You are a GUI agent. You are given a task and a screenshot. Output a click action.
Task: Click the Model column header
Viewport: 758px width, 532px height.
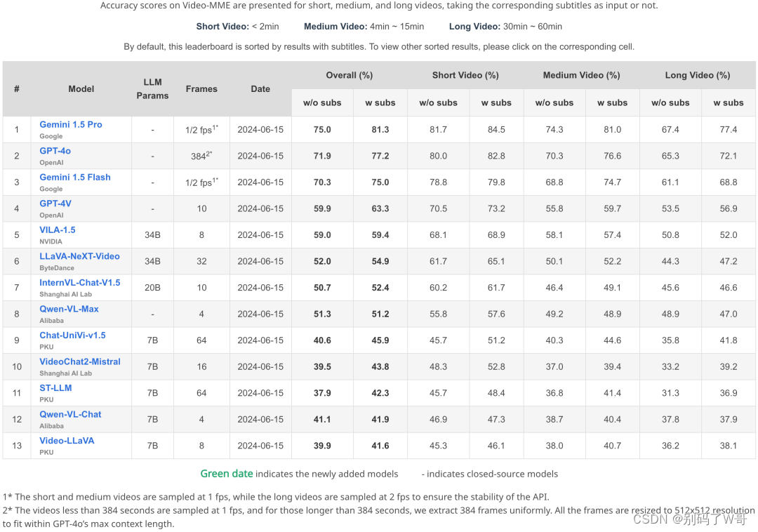[x=81, y=89]
